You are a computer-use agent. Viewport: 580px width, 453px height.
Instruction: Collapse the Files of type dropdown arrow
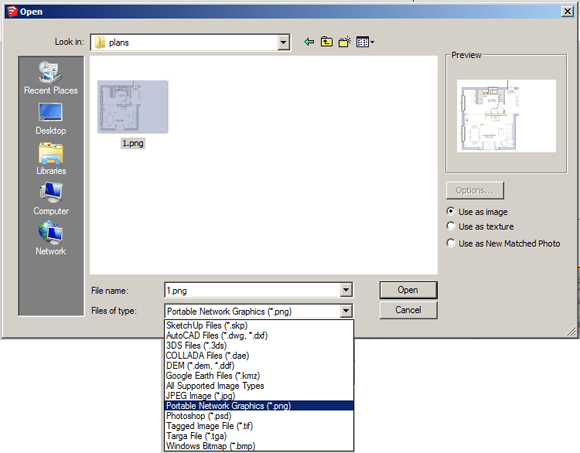(x=346, y=311)
